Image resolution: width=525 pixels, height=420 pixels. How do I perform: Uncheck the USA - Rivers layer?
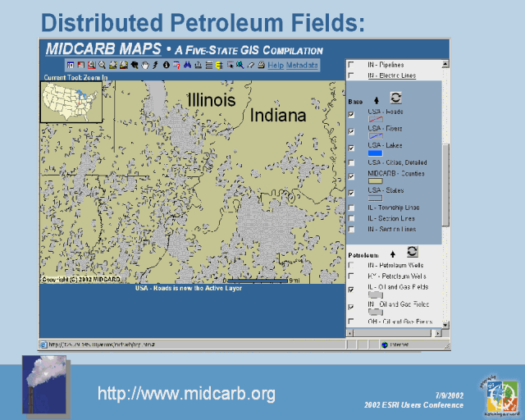coord(351,131)
